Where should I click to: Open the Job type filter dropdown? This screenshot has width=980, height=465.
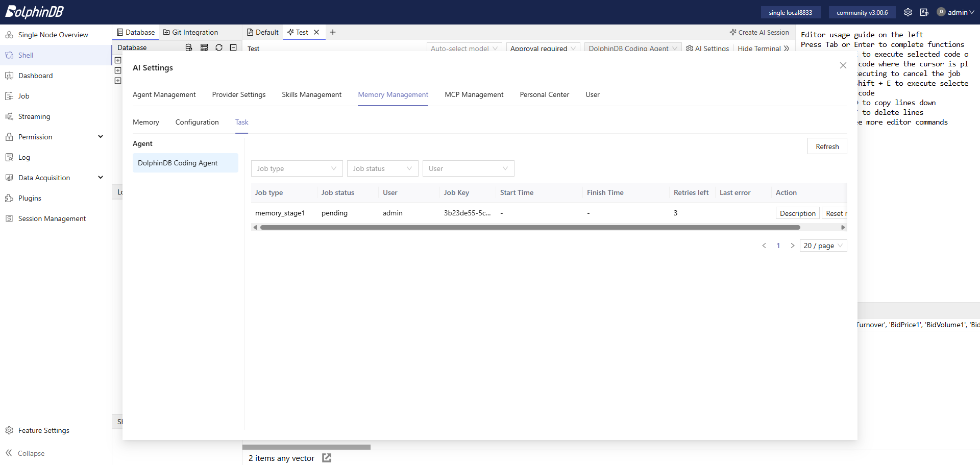(x=297, y=168)
